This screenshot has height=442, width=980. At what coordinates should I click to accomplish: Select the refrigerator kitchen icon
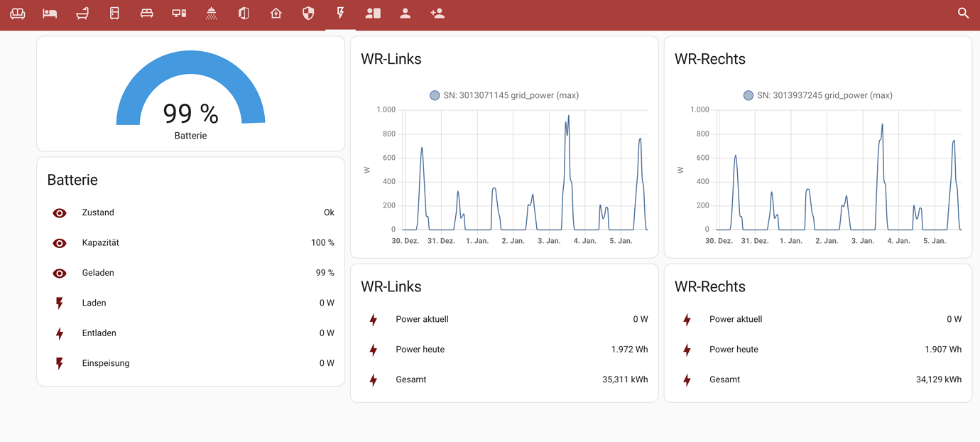click(x=114, y=13)
